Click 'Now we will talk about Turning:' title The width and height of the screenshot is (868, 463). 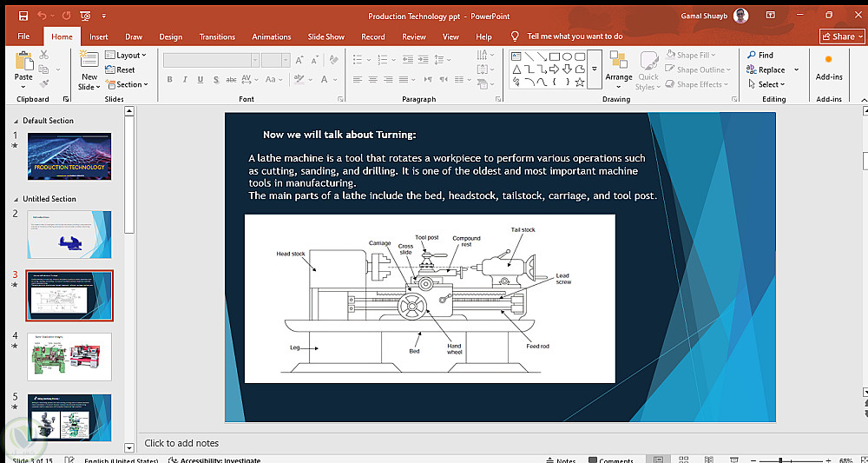tap(339, 135)
